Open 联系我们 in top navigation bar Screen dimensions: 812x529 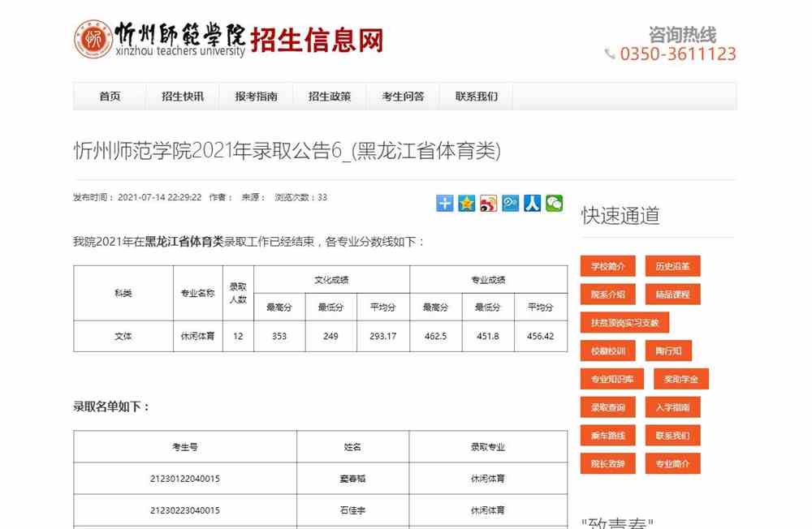(x=477, y=97)
